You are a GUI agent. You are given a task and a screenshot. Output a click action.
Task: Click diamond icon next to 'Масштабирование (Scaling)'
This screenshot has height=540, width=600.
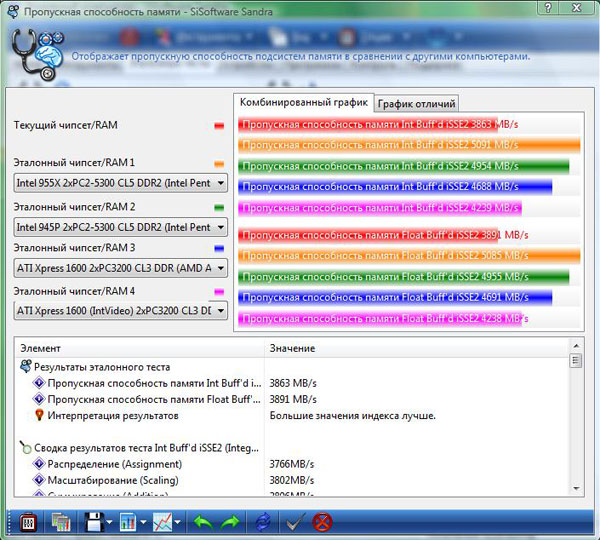click(39, 480)
